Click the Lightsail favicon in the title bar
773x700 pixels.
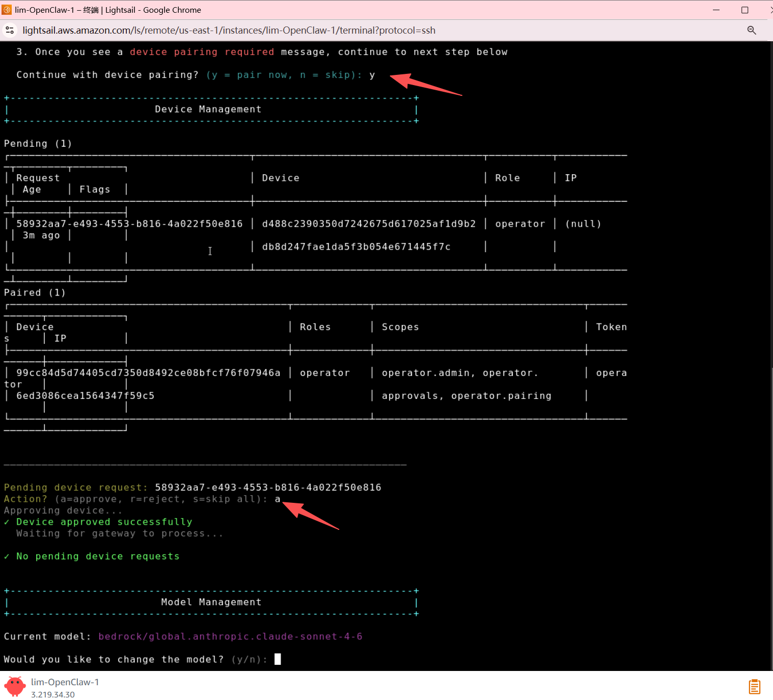(7, 10)
